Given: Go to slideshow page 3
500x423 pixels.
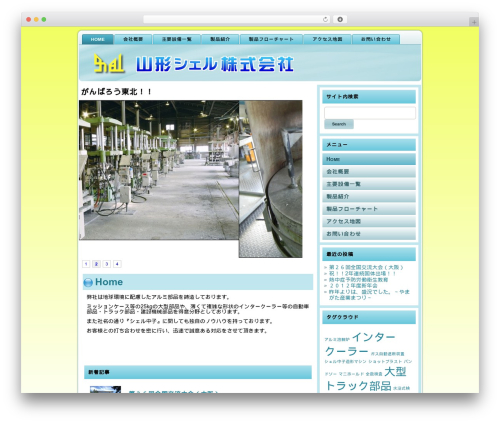Looking at the screenshot, I should [107, 264].
